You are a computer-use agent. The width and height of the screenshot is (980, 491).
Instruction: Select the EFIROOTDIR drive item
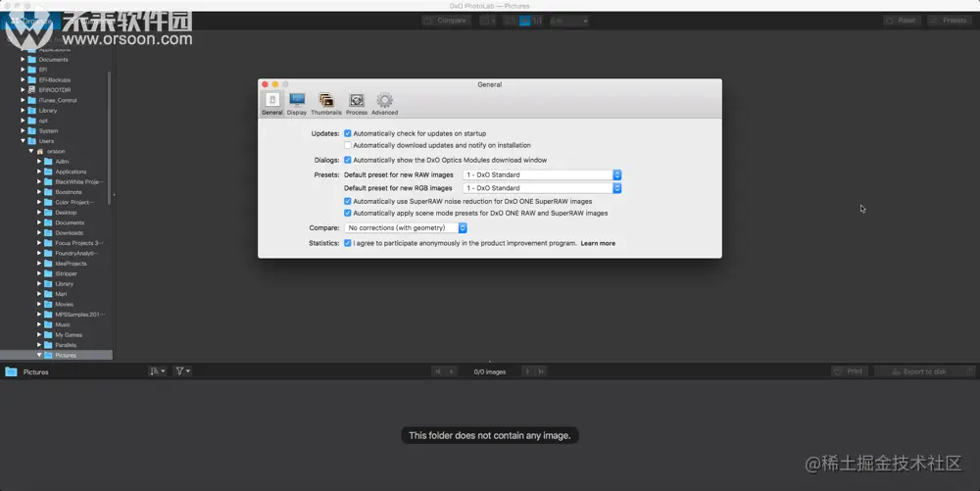(54, 90)
